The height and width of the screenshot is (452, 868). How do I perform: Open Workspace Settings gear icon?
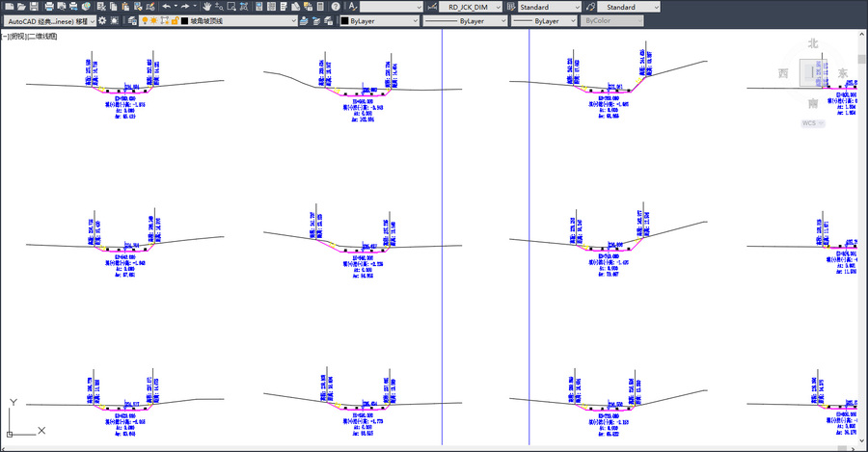pos(102,20)
